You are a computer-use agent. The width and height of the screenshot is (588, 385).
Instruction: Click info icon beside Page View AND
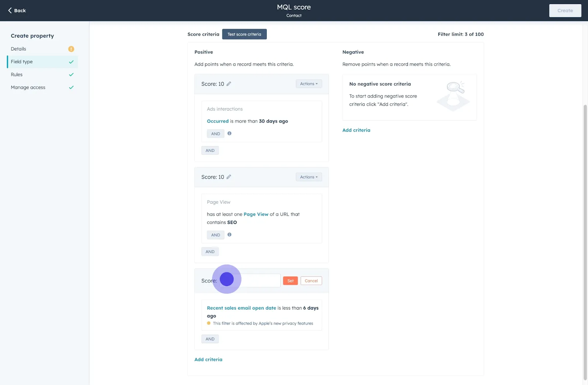pyautogui.click(x=229, y=235)
